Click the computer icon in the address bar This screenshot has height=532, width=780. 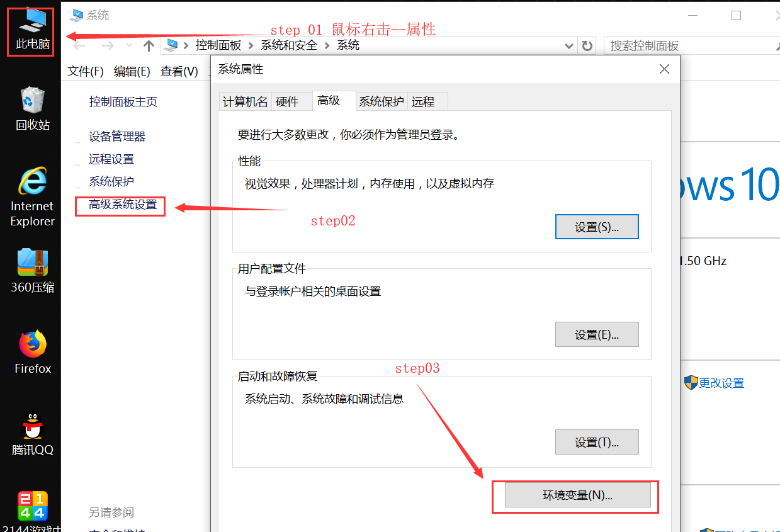[171, 45]
